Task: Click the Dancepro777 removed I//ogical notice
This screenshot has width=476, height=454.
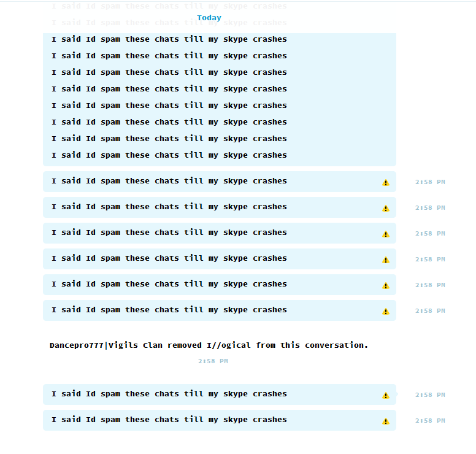Action: click(209, 345)
